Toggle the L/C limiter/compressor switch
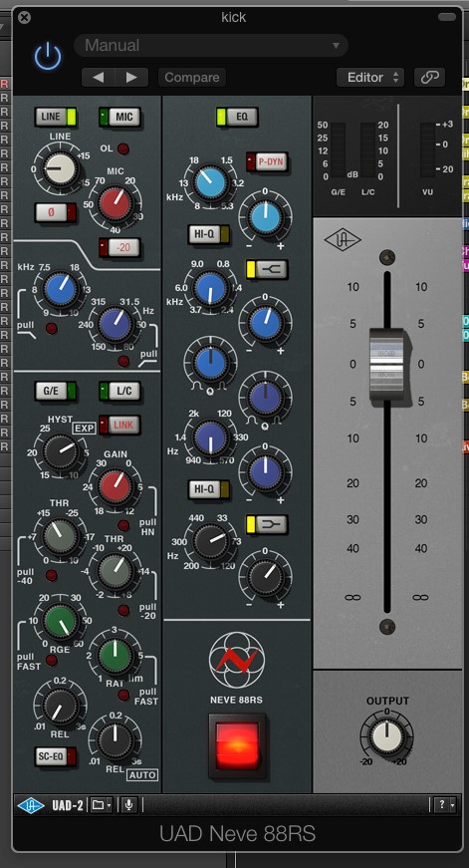The image size is (469, 868). [x=120, y=391]
